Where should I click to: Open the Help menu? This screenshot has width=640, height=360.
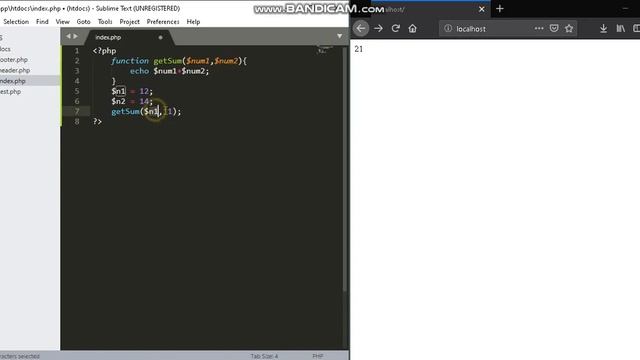coord(193,22)
